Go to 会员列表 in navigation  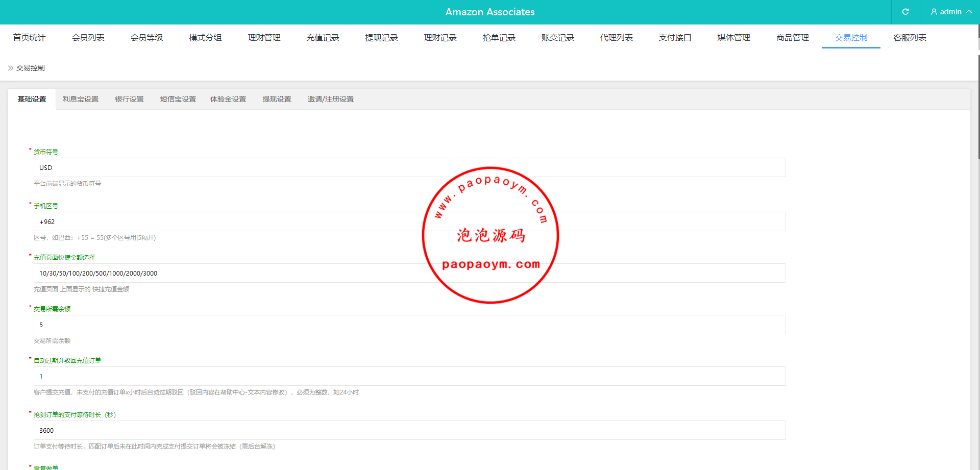pos(88,38)
